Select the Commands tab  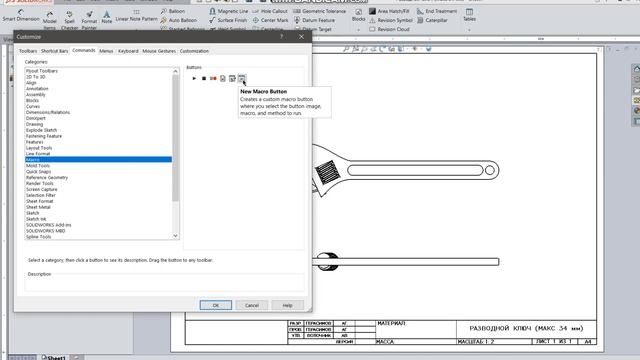84,50
